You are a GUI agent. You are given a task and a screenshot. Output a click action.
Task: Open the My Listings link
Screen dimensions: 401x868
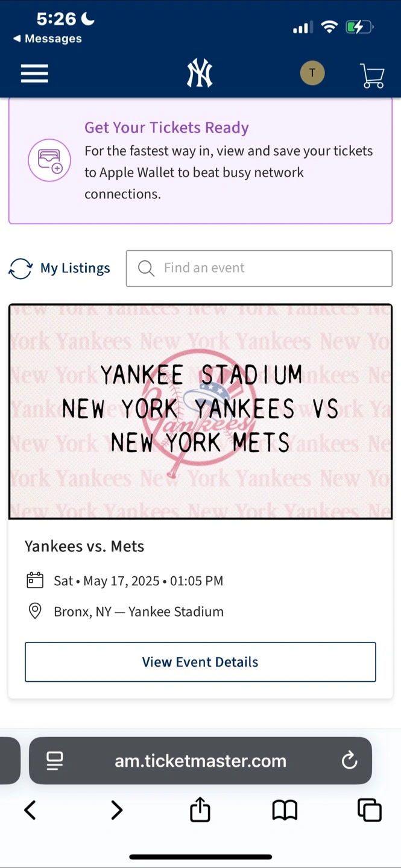click(x=75, y=268)
